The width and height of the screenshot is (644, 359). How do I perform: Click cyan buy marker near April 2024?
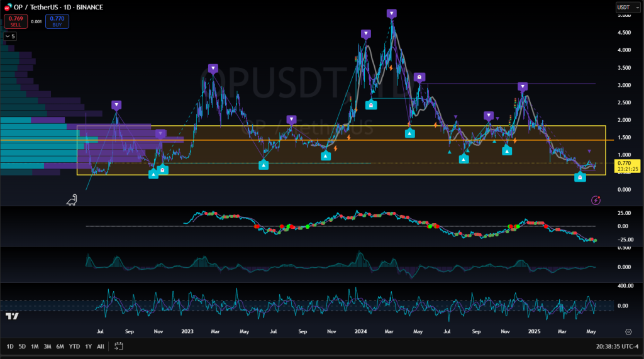tap(409, 133)
